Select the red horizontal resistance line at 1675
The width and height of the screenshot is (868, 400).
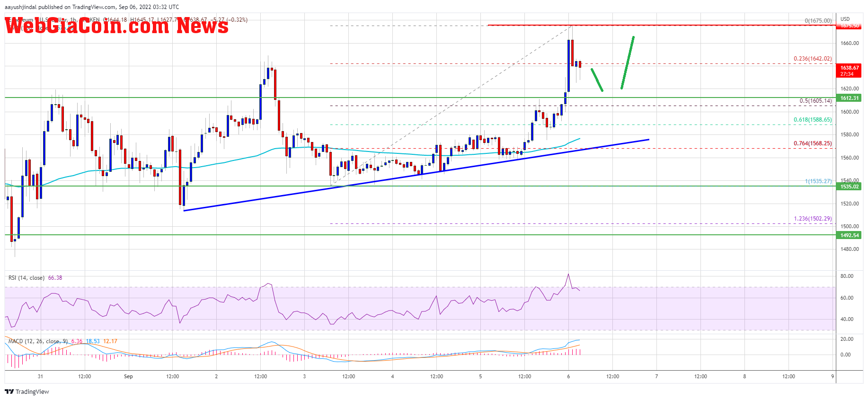[661, 25]
